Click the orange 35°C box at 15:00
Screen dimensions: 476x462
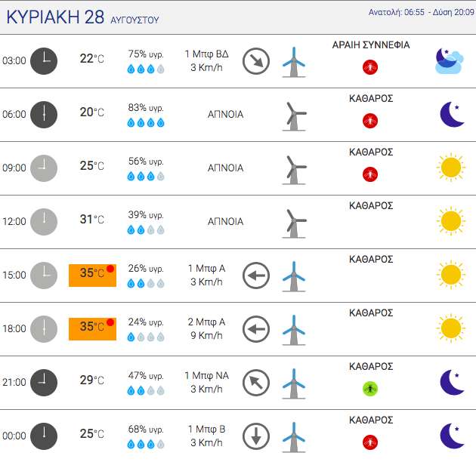pos(92,275)
